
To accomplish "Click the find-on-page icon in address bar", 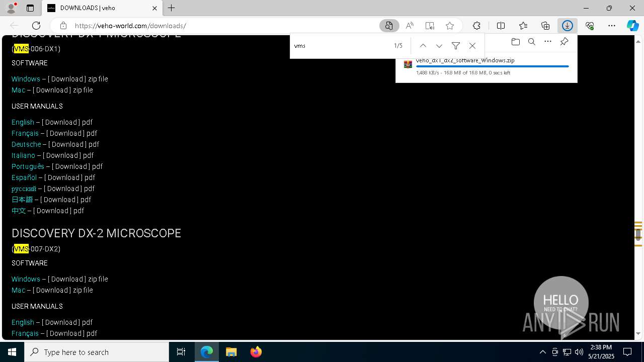I will pyautogui.click(x=389, y=26).
